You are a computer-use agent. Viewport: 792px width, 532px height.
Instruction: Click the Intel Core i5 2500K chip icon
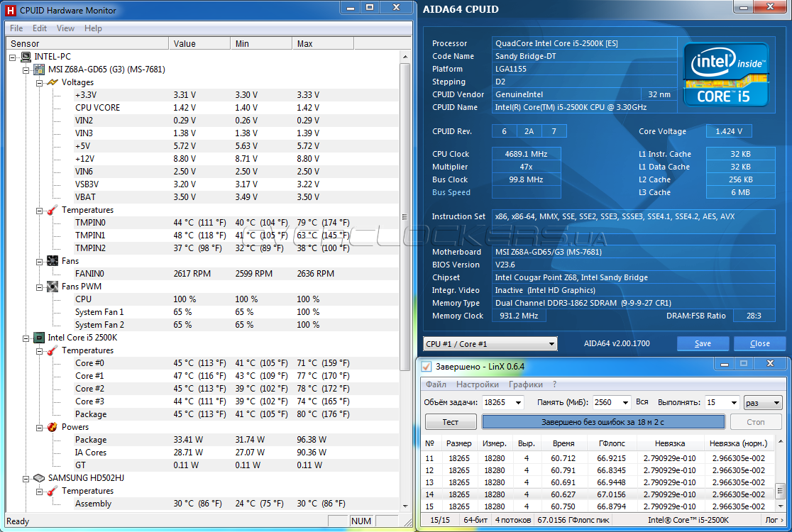coord(40,338)
